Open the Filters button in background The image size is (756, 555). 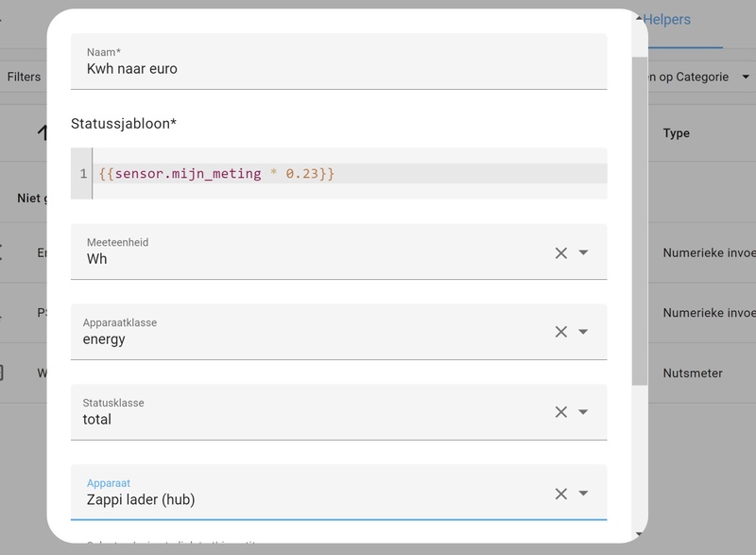pos(24,77)
